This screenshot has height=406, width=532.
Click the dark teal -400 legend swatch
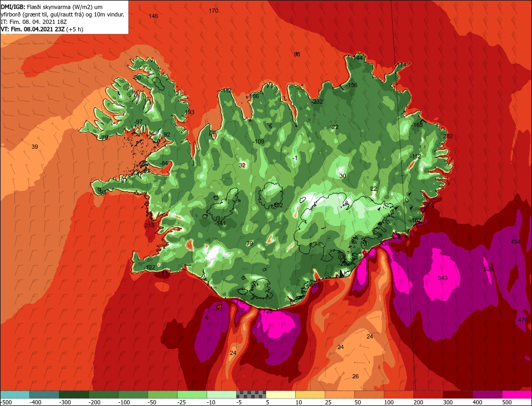(x=45, y=394)
